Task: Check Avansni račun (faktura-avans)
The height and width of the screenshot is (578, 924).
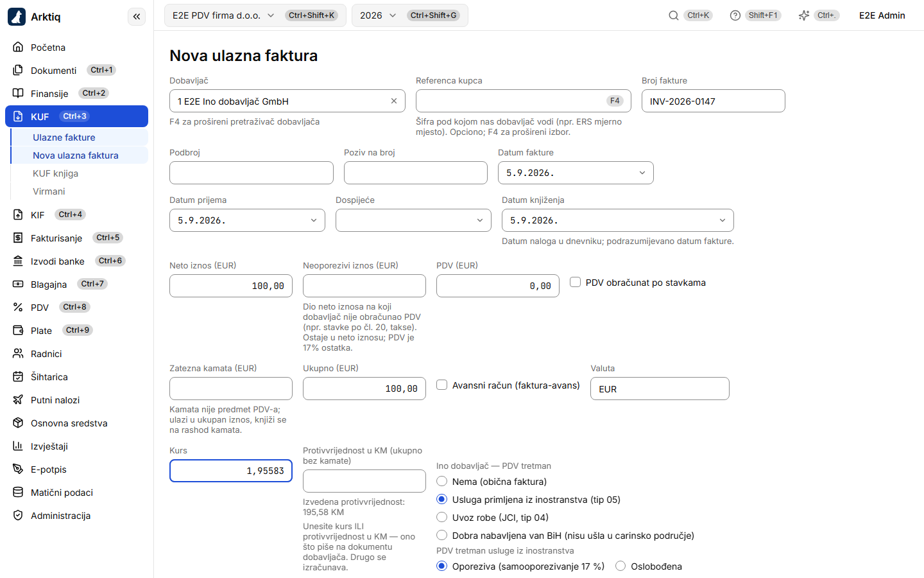Action: 442,385
